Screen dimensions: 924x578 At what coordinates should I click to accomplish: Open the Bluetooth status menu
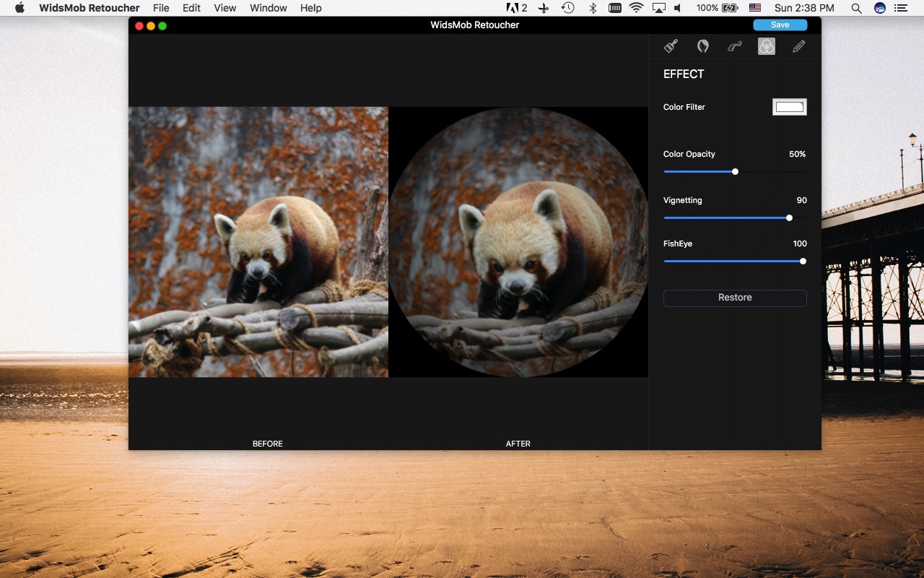592,8
